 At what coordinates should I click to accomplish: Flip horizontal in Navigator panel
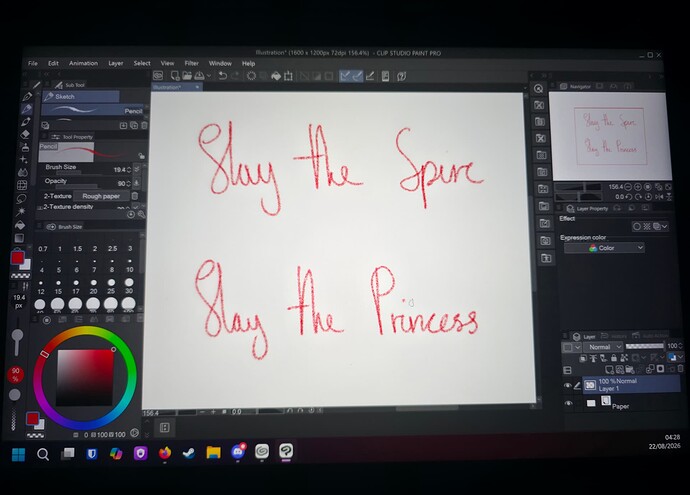coord(659,197)
